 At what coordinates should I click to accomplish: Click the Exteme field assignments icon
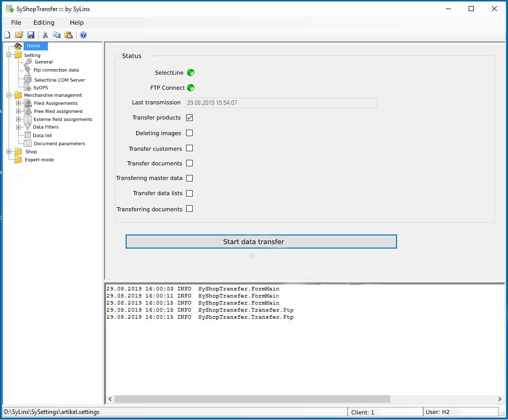28,119
